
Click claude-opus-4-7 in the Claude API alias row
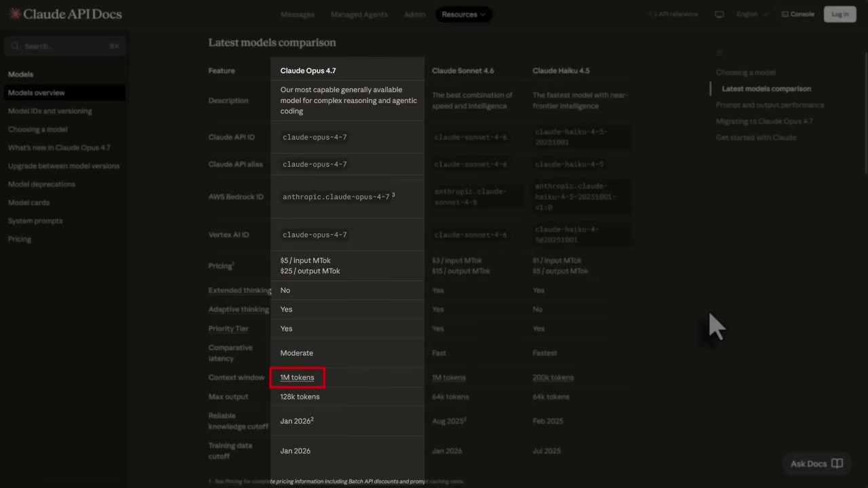click(x=315, y=164)
